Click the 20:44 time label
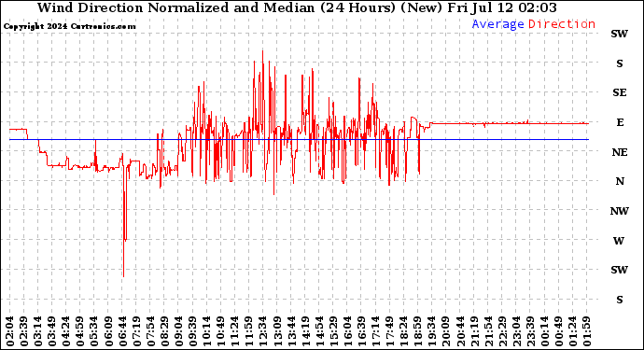The width and height of the screenshot is (644, 350). click(x=459, y=331)
